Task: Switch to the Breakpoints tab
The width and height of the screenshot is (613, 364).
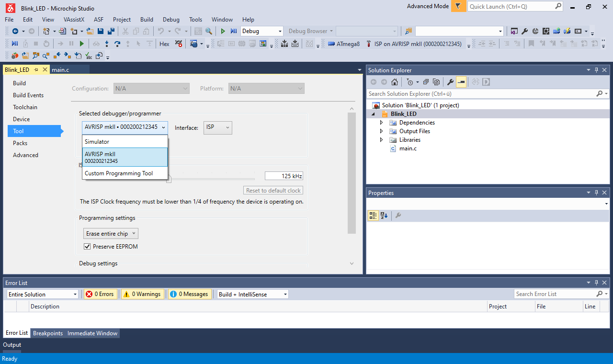Action: tap(48, 333)
